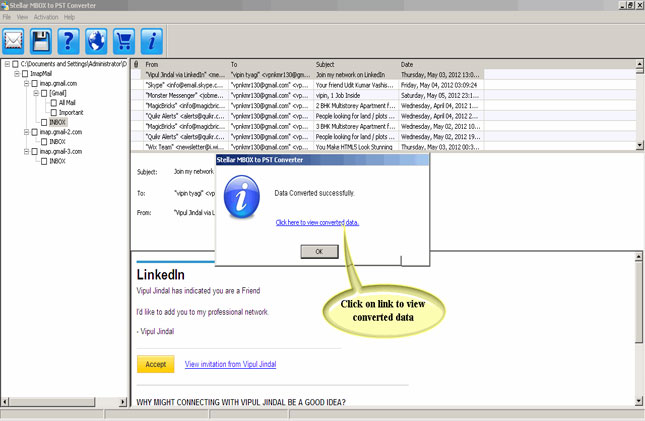This screenshot has width=645, height=421.
Task: Check the INBOX checkbox under [Gmail]
Action: pos(44,122)
